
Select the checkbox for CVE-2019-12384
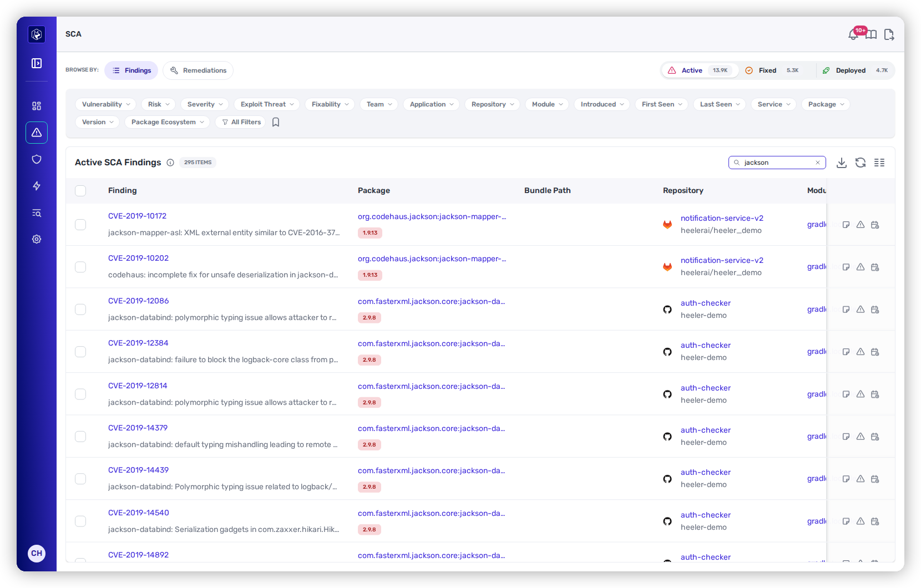(80, 352)
